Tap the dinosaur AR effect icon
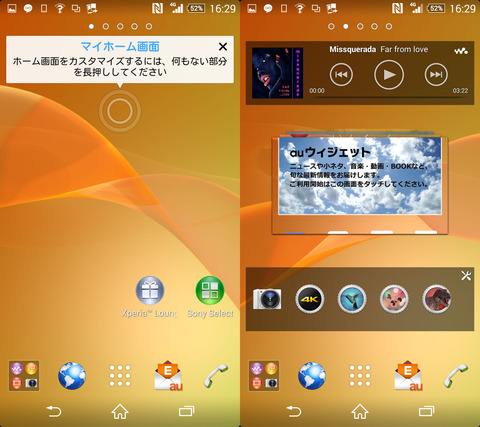Screen dimensions: 480x427 pyautogui.click(x=437, y=299)
